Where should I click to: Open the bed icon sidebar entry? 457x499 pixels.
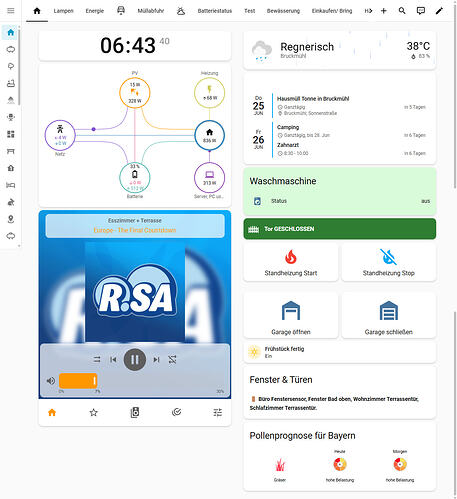[x=11, y=185]
